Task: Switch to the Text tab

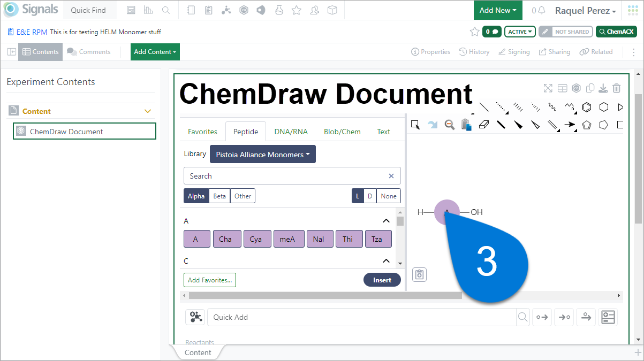Action: click(x=384, y=132)
